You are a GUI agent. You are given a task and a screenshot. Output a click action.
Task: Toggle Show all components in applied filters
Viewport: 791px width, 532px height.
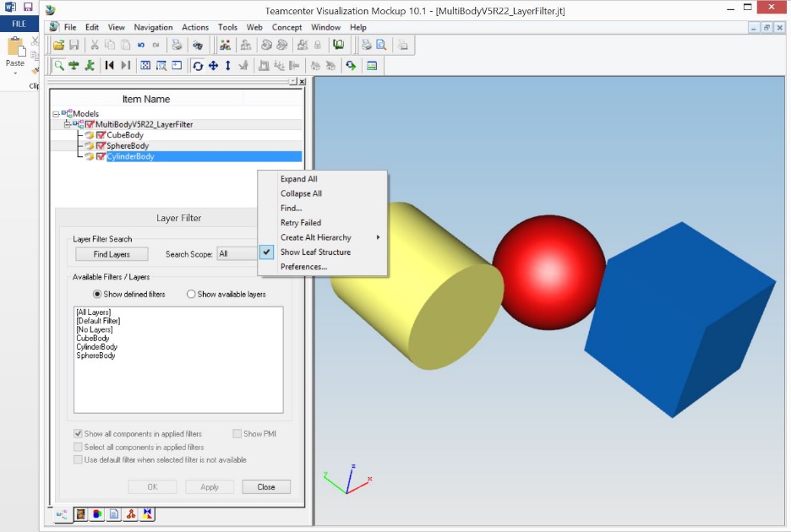click(78, 434)
